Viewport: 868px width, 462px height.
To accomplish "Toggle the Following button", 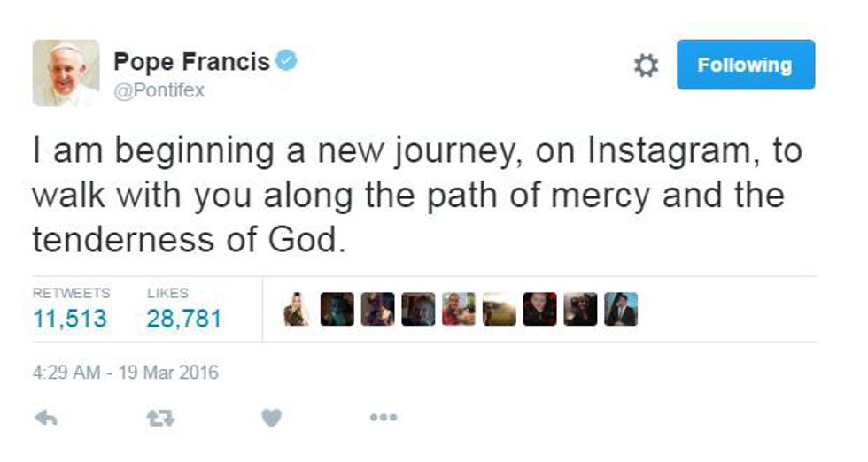I will tap(745, 65).
